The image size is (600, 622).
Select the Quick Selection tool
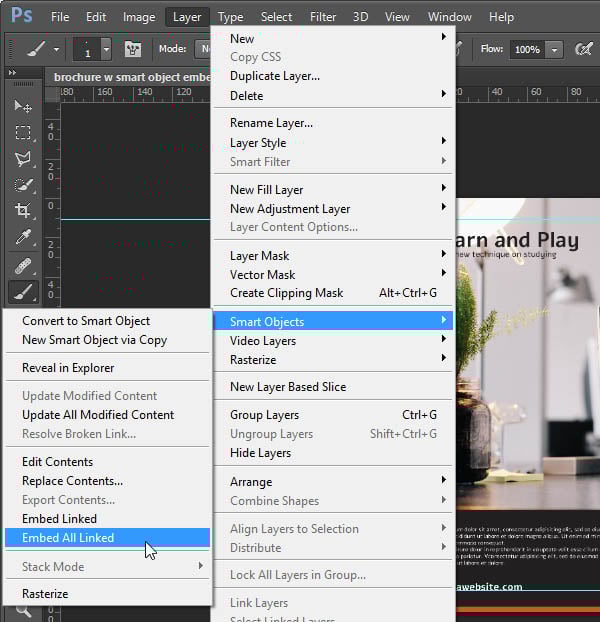pos(23,185)
